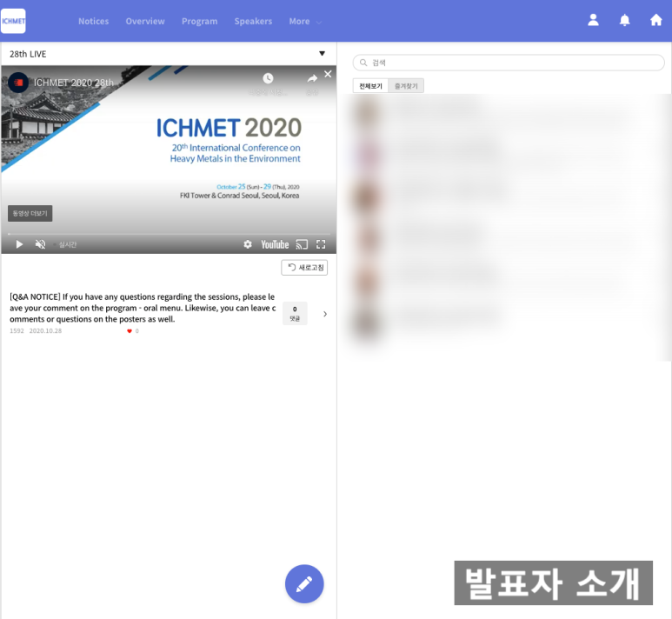Play the YouTube live video

click(19, 244)
